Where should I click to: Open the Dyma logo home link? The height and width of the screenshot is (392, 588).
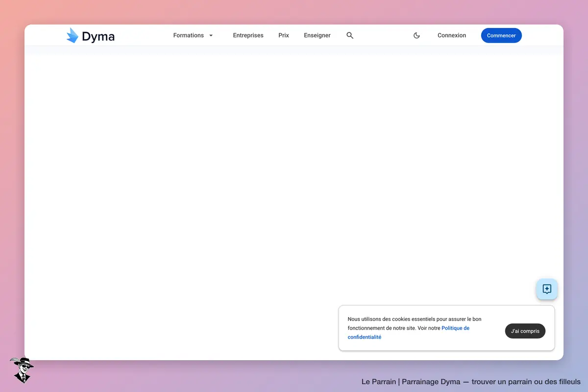(91, 35)
